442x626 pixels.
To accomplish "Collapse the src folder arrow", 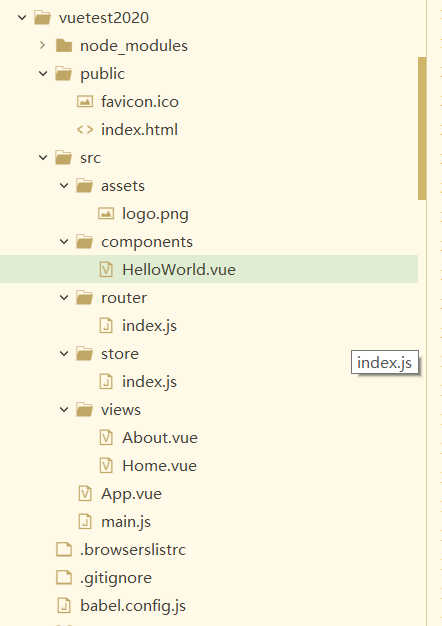I will click(43, 158).
